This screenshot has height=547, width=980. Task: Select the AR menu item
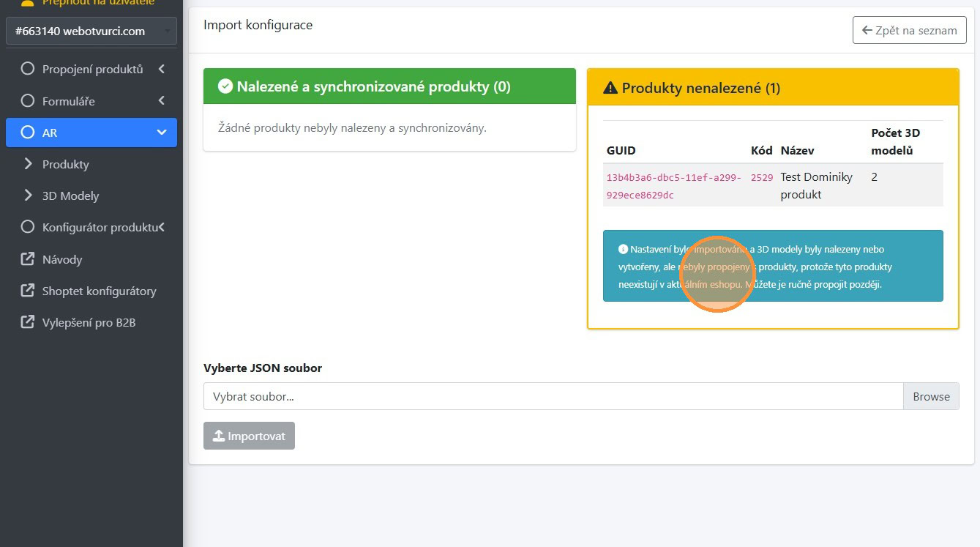(x=91, y=133)
